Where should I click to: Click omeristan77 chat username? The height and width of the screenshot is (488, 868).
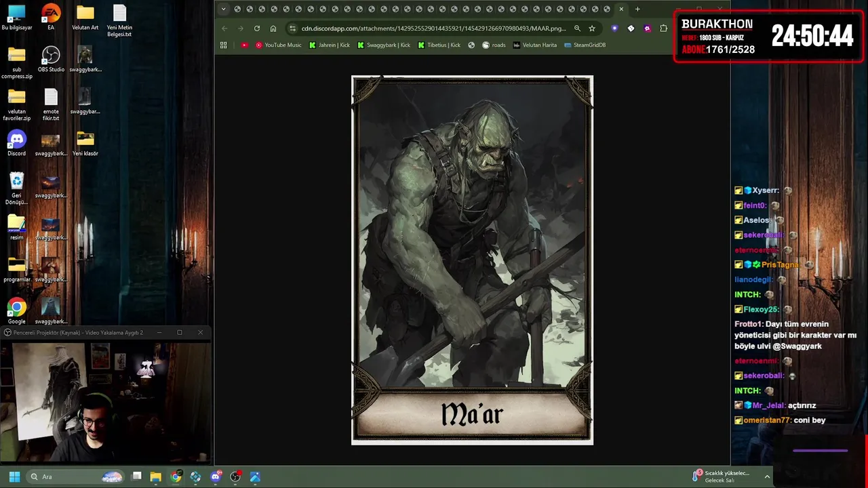pos(767,420)
